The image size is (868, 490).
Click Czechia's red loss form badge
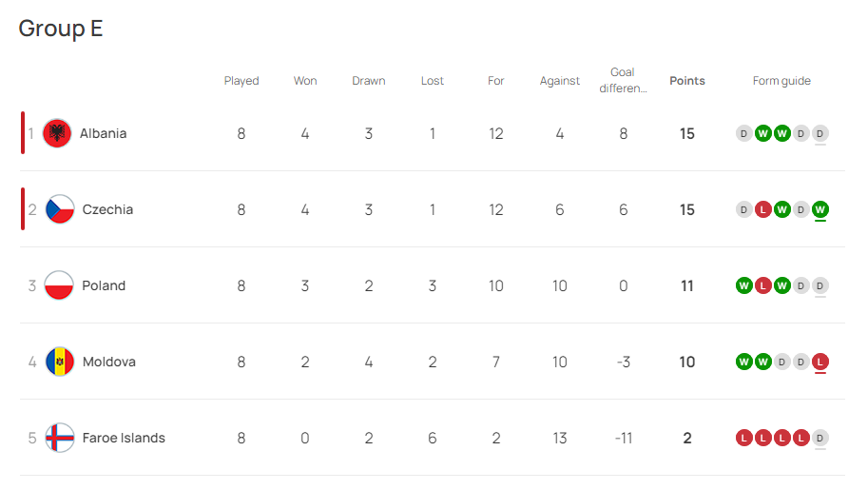tap(763, 210)
